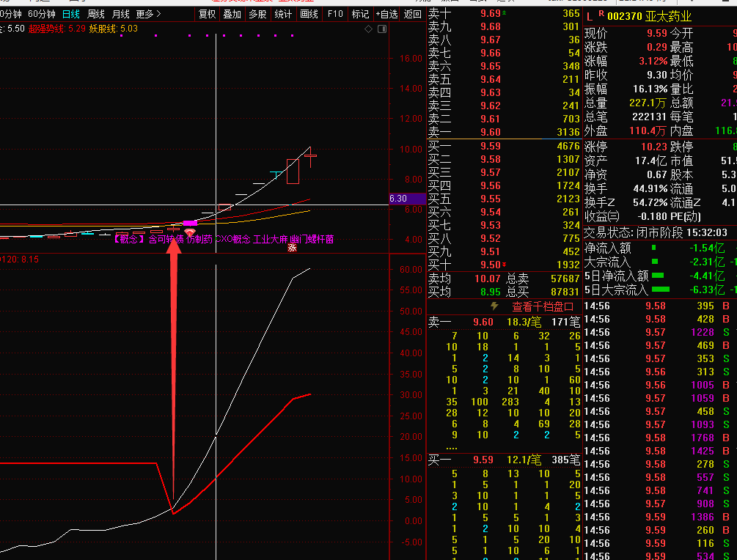This screenshot has width=737, height=560.
Task: Click the 振幅 value 16.13%
Action: point(650,89)
